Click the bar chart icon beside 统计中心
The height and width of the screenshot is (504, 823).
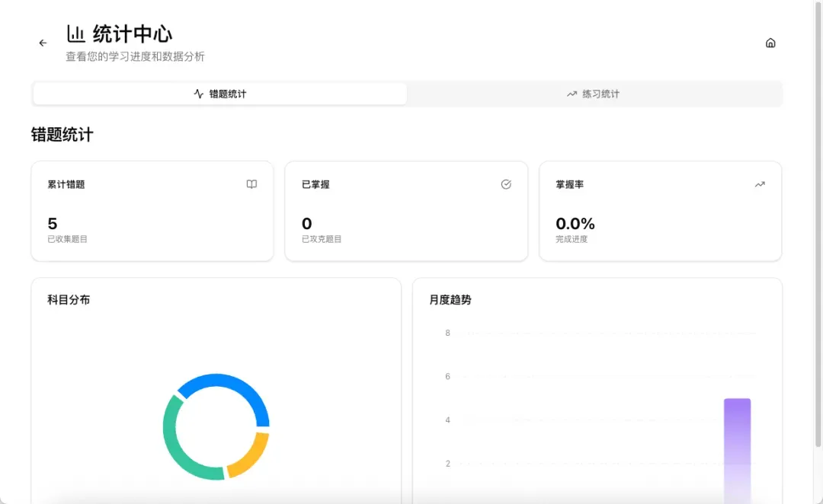pos(75,34)
